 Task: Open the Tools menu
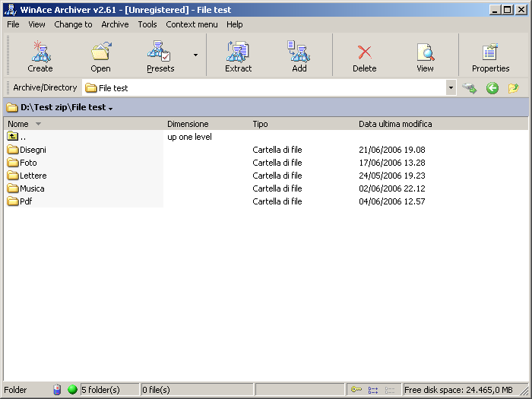point(147,24)
